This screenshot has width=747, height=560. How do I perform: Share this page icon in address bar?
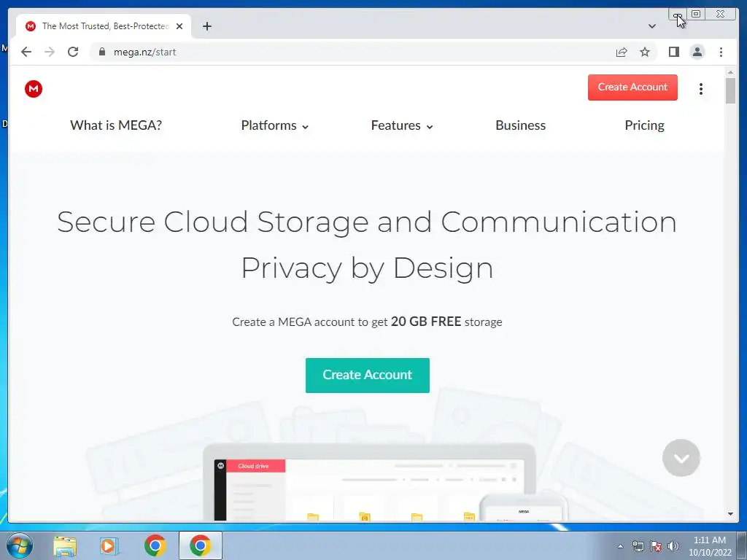click(x=622, y=52)
